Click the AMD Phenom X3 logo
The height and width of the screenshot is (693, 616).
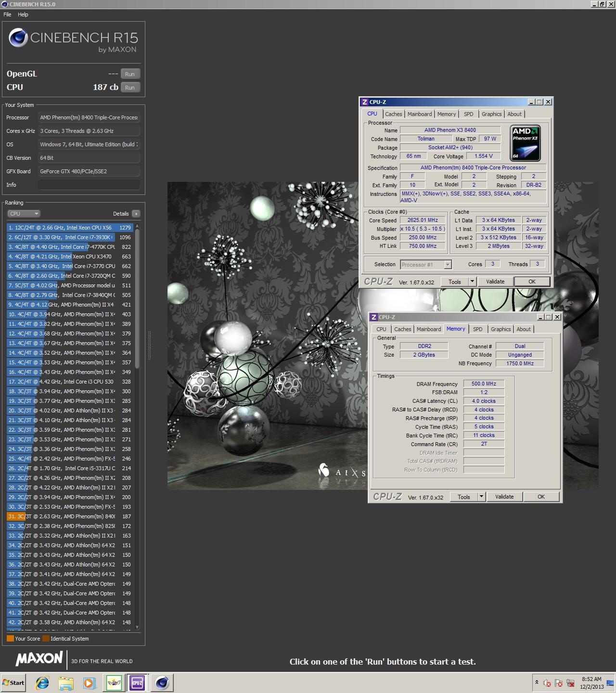click(526, 143)
